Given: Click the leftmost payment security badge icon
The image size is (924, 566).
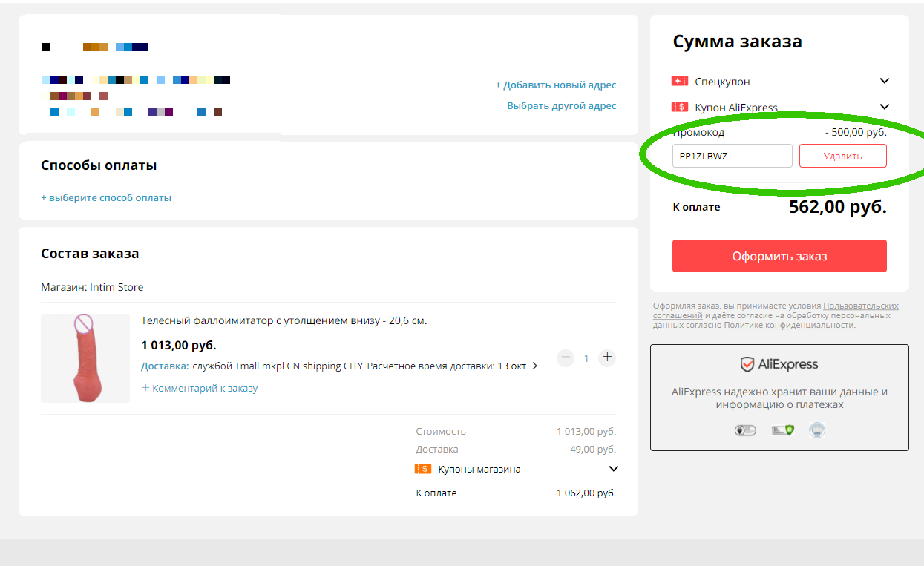Looking at the screenshot, I should tap(744, 430).
